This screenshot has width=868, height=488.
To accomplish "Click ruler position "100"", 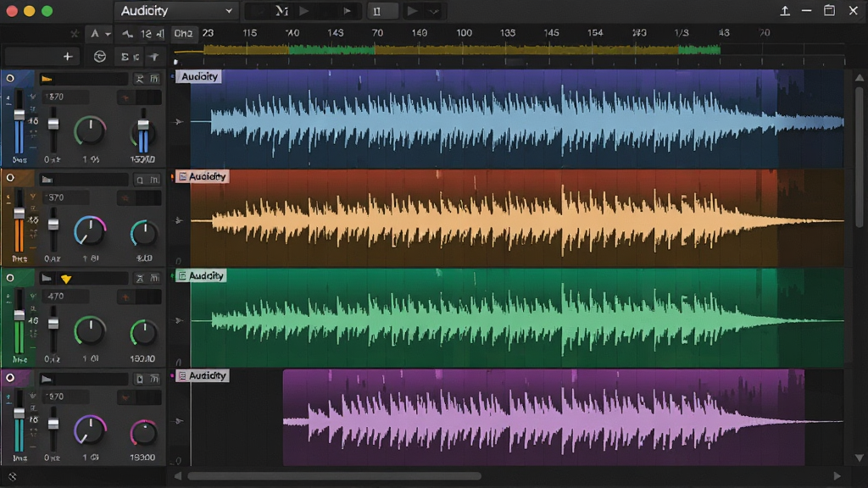I will (x=464, y=33).
